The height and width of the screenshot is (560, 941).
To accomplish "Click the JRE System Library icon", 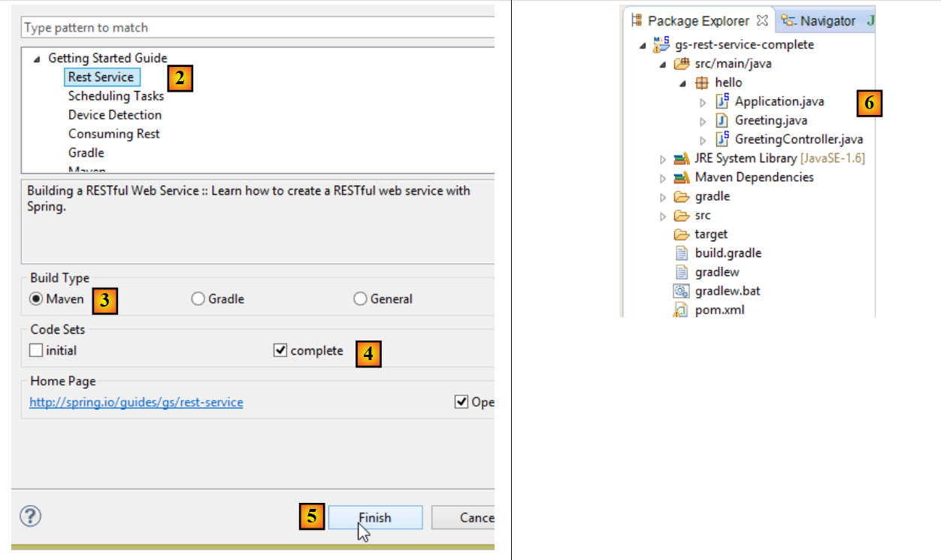I will click(682, 159).
